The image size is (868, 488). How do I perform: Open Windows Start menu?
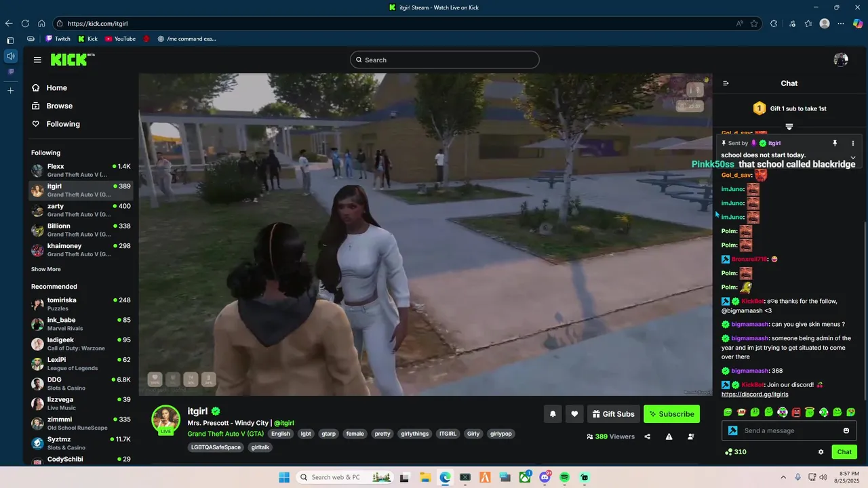point(284,477)
